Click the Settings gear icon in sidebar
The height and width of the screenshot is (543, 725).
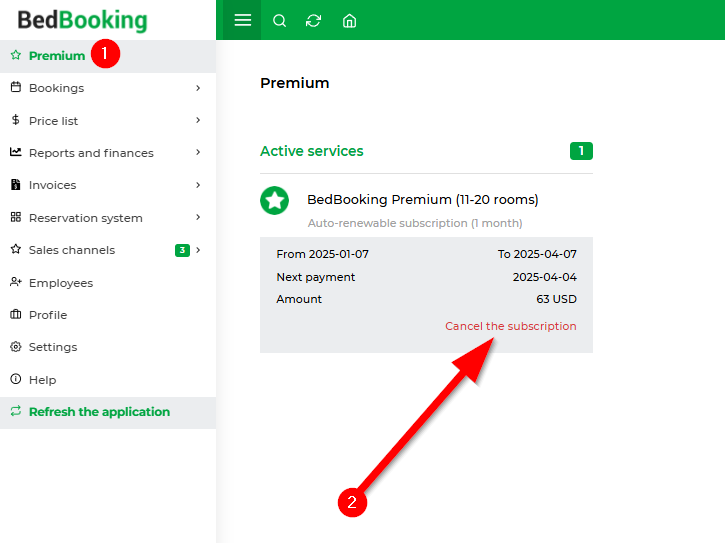(16, 347)
